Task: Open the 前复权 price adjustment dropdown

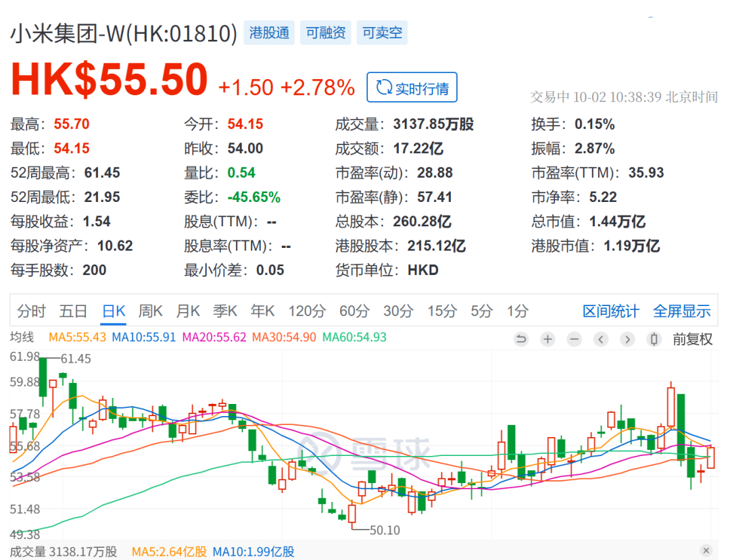Action: tap(692, 339)
